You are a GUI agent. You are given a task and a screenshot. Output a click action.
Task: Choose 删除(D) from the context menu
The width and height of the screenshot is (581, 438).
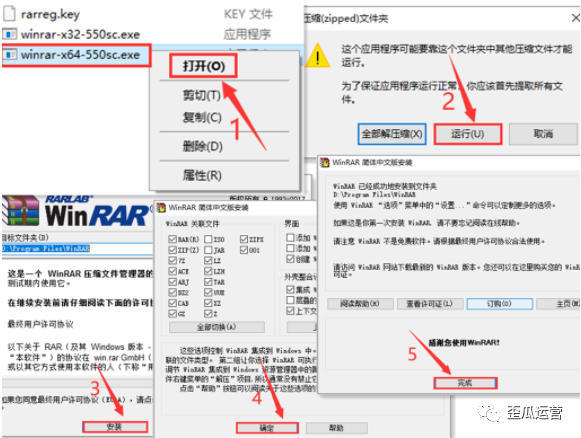[x=202, y=146]
